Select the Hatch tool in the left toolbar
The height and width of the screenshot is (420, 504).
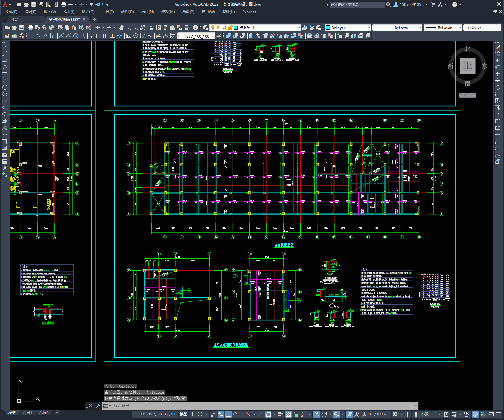pyautogui.click(x=5, y=141)
